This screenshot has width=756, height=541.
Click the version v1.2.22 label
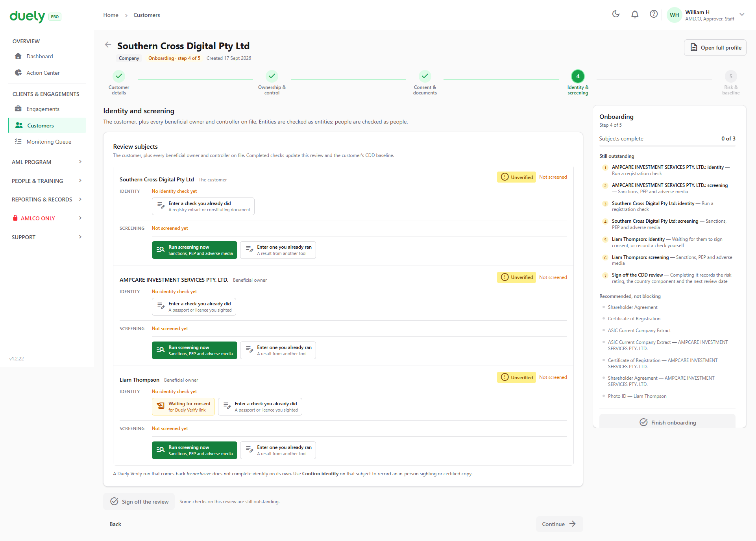tap(17, 359)
